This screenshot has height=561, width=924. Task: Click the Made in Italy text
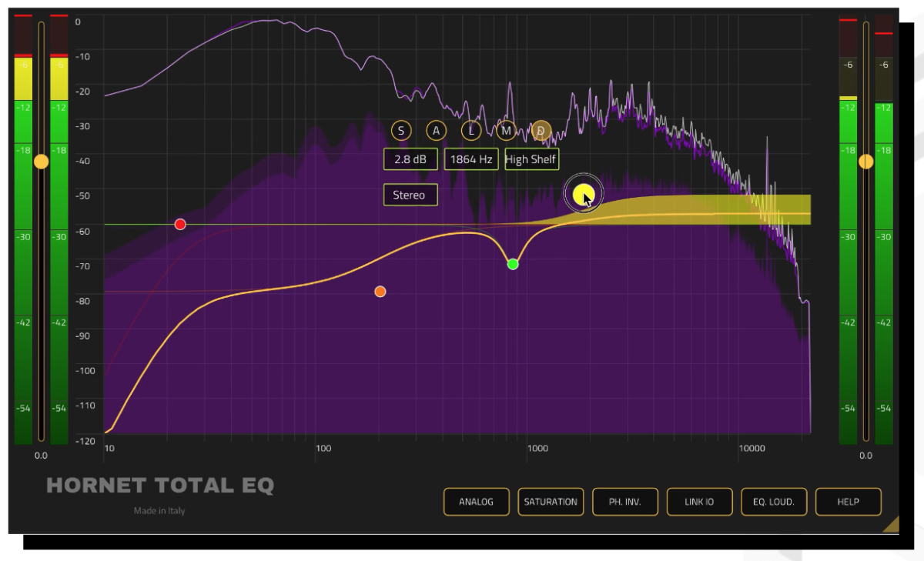[x=159, y=511]
